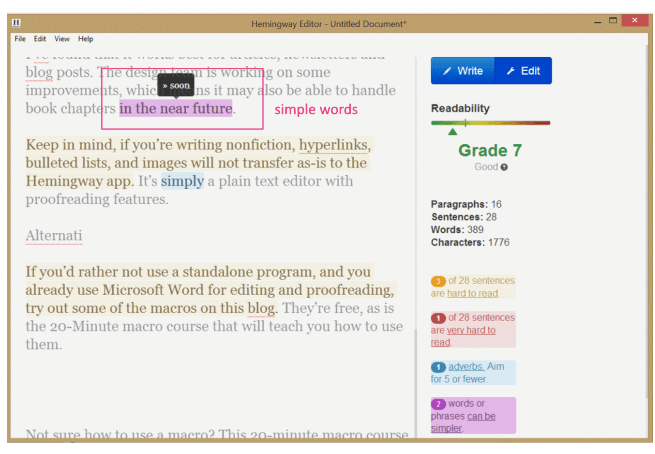This screenshot has width=655, height=454.
Task: Click the pencil icon on Write button
Action: click(447, 71)
